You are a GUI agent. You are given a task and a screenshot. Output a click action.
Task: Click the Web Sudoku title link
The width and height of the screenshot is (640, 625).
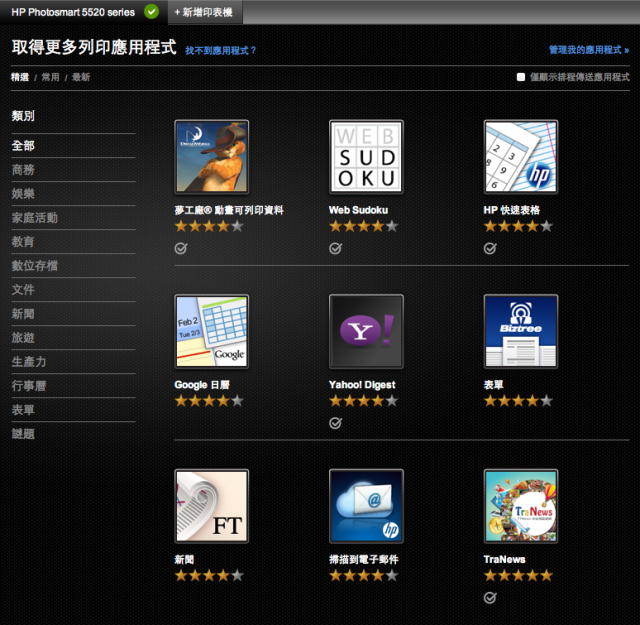coord(358,210)
